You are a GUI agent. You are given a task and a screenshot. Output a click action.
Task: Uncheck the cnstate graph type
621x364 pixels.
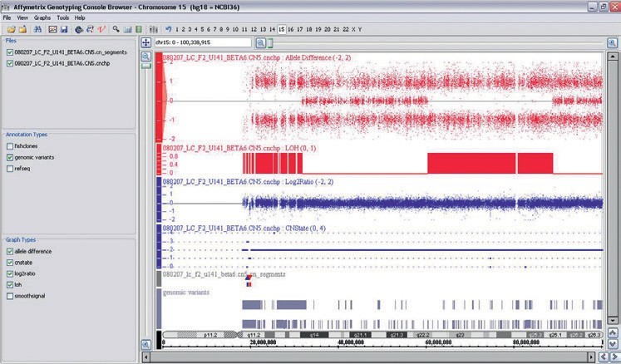click(10, 263)
